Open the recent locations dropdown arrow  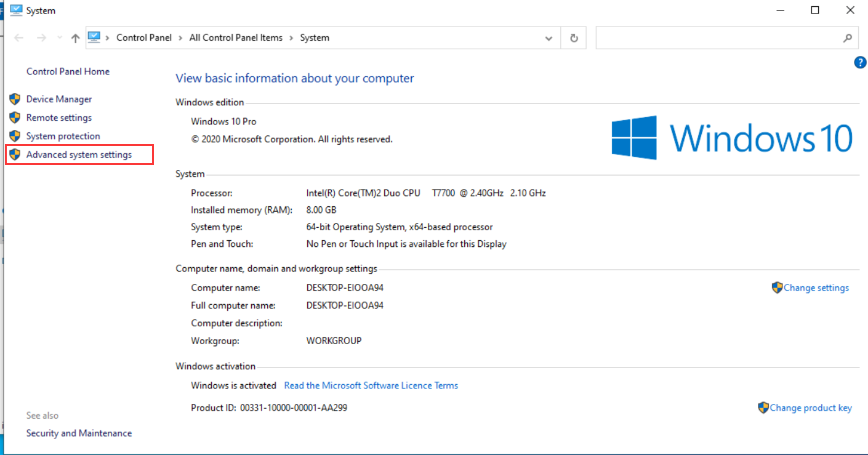point(60,38)
